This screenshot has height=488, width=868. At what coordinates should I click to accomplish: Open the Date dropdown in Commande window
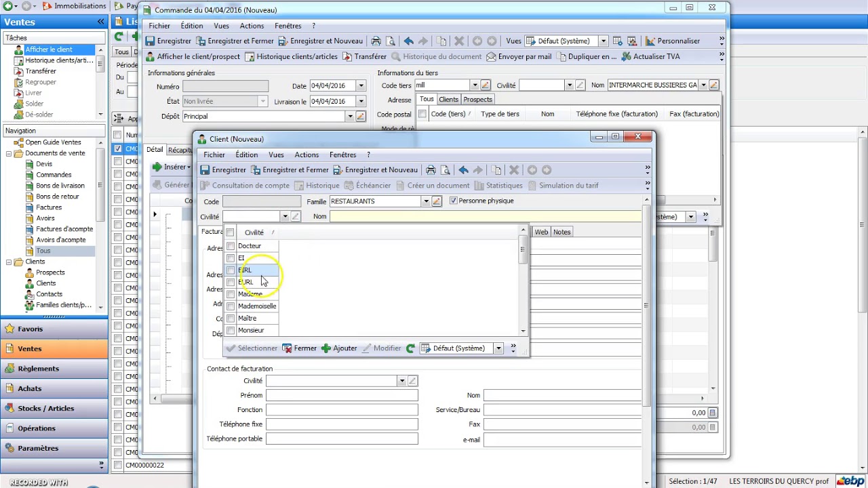point(361,86)
